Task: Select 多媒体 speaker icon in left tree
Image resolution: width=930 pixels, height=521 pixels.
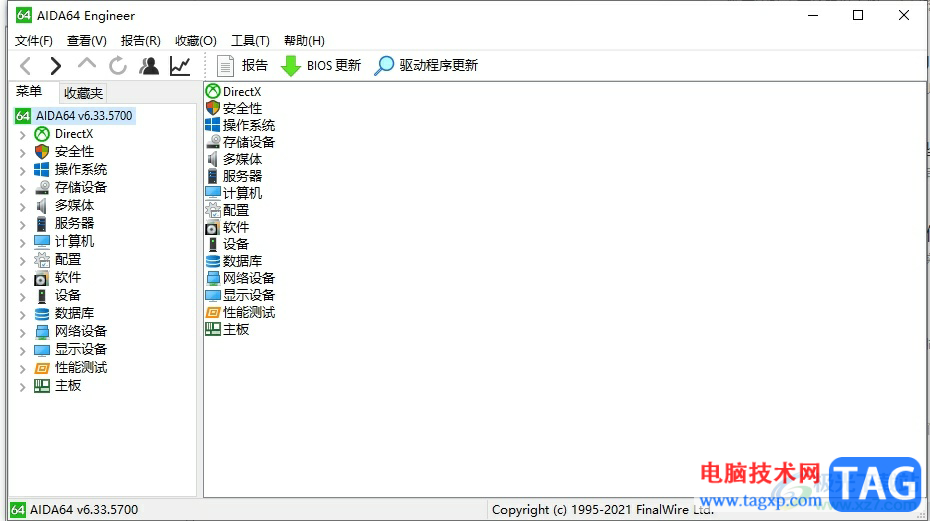Action: [42, 206]
